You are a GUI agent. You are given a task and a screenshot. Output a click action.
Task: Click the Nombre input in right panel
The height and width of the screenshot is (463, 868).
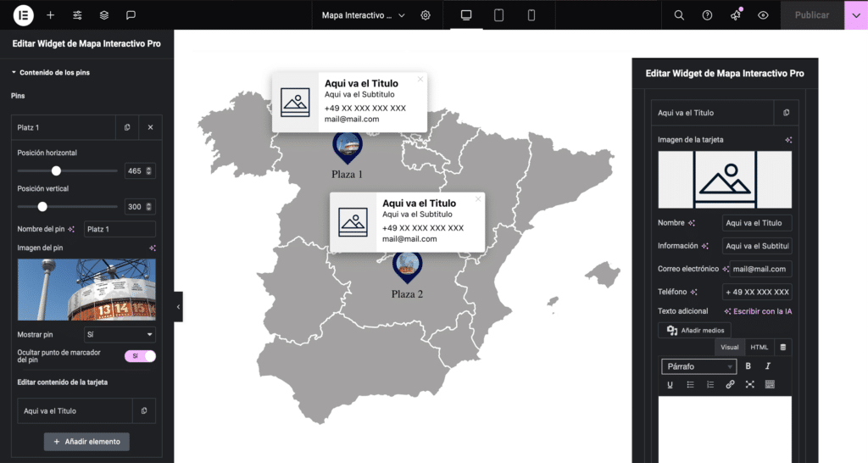pyautogui.click(x=757, y=223)
